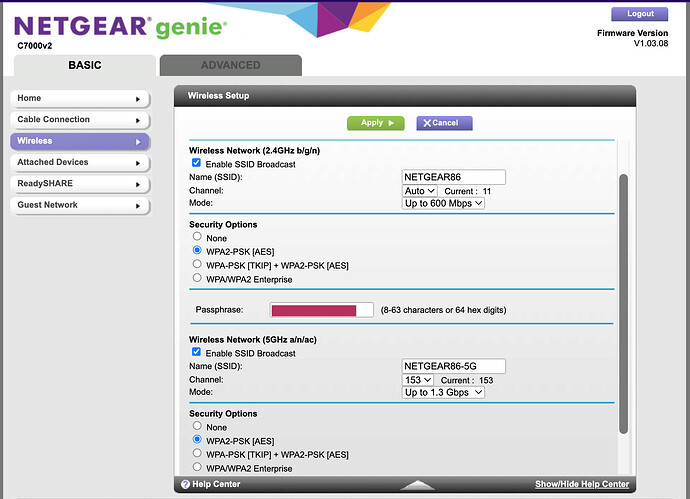The height and width of the screenshot is (499, 690).
Task: Click the Wireless Setup panel title
Action: (218, 95)
